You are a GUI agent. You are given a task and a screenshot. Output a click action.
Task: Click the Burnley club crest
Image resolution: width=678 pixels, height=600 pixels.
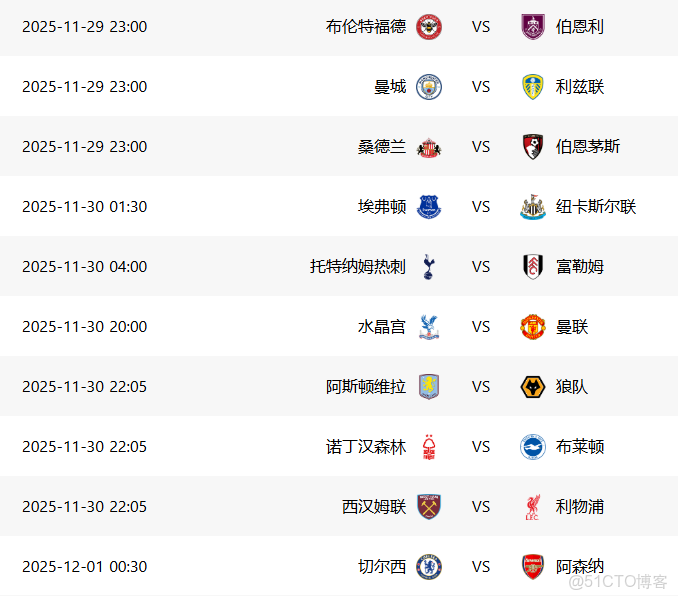pyautogui.click(x=533, y=27)
